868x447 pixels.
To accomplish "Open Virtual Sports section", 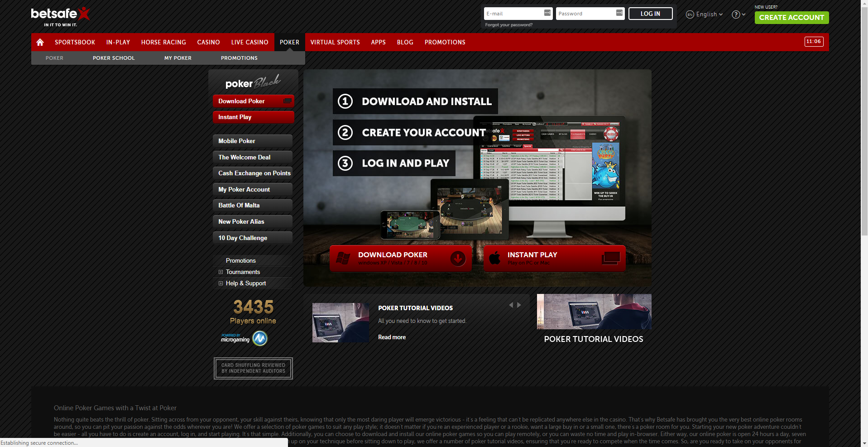I will click(335, 42).
